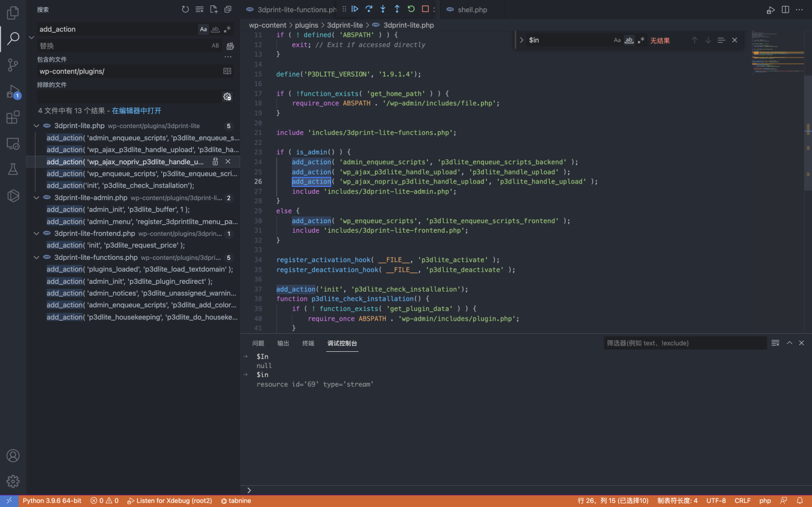Toggle whole word match in find widget
This screenshot has height=507, width=812.
click(629, 40)
